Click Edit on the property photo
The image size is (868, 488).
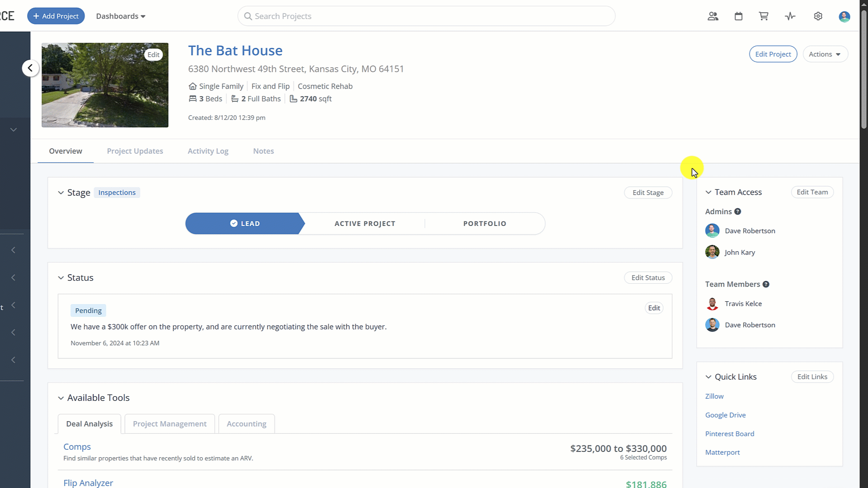(154, 55)
